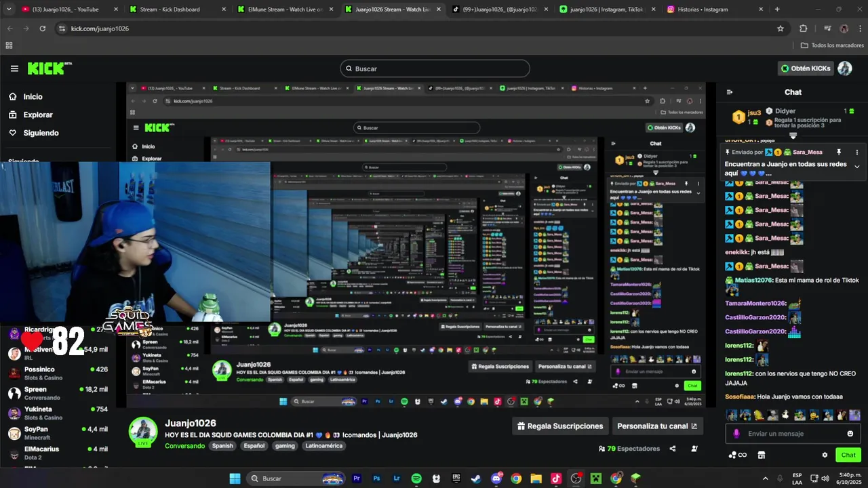Click the purple microphone icon in message box

coord(736,434)
